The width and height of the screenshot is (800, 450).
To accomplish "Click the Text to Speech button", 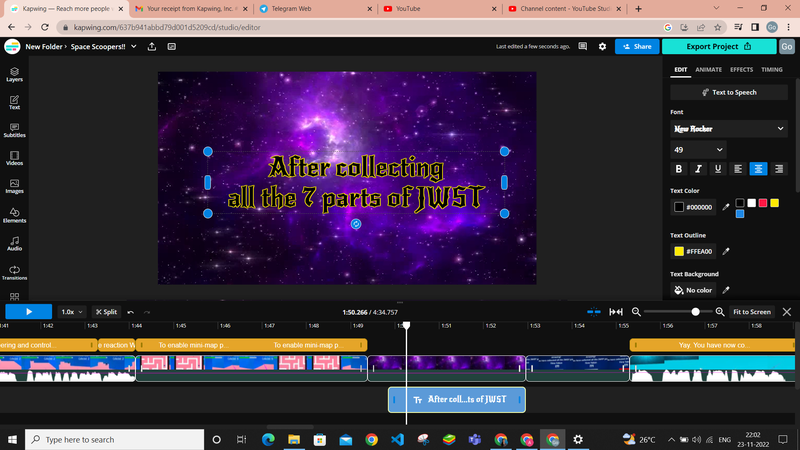I will [729, 92].
